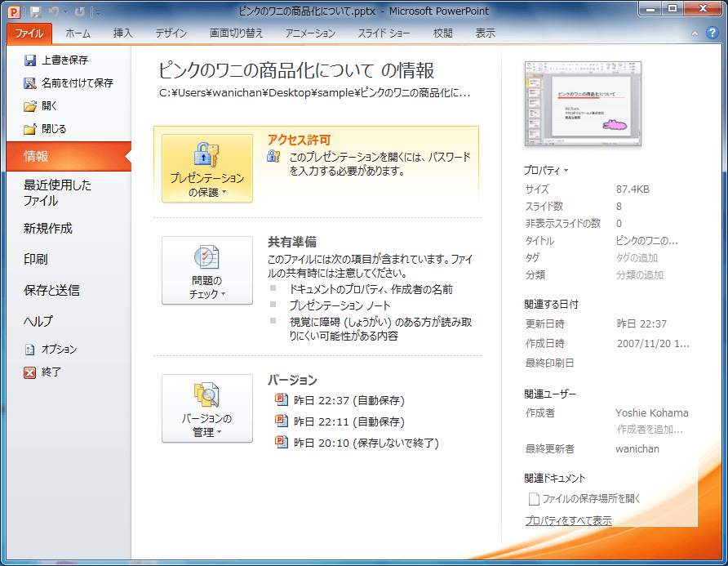Viewport: 728px width, 566px height.
Task: Click the 更新日時 value 昨日 22:37
Action: [641, 324]
